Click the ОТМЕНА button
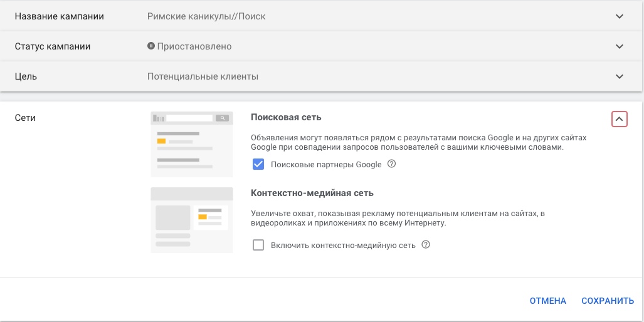Image resolution: width=644 pixels, height=322 pixels. pyautogui.click(x=548, y=301)
